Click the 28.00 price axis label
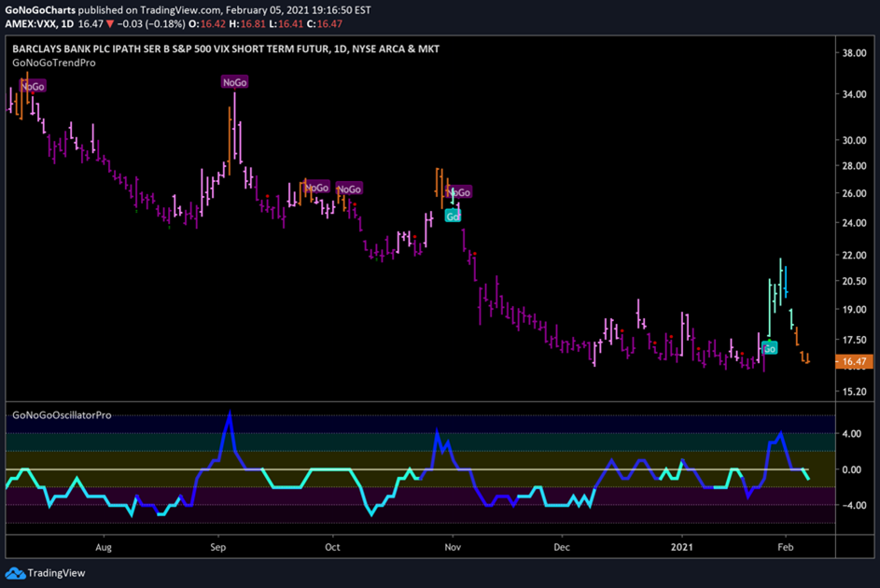 click(854, 165)
